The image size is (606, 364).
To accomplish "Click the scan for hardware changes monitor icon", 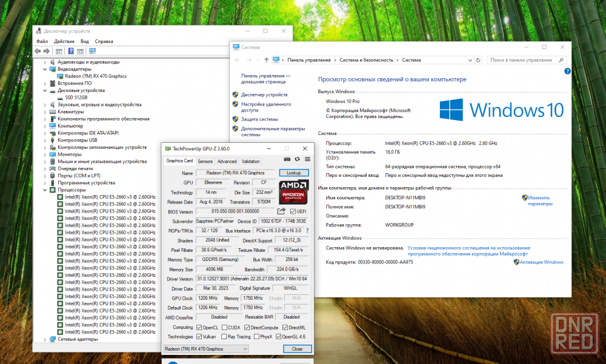I will [x=92, y=51].
